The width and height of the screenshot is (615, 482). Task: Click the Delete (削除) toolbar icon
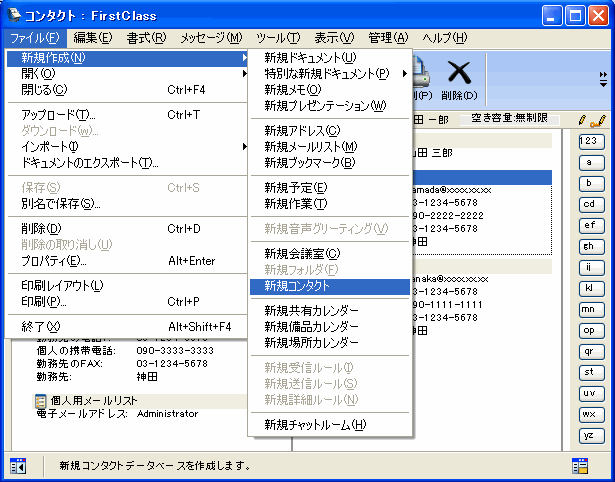coord(459,76)
